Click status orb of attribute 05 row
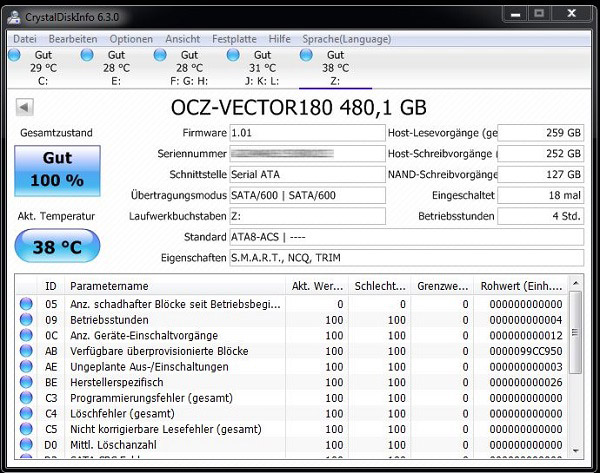Screen dimensions: 600x473 tap(26, 304)
